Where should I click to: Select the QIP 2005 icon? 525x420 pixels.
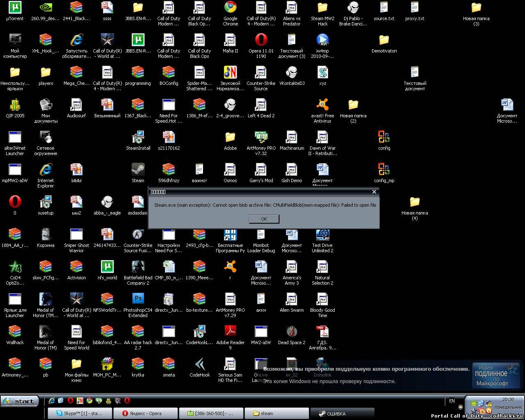point(15,108)
